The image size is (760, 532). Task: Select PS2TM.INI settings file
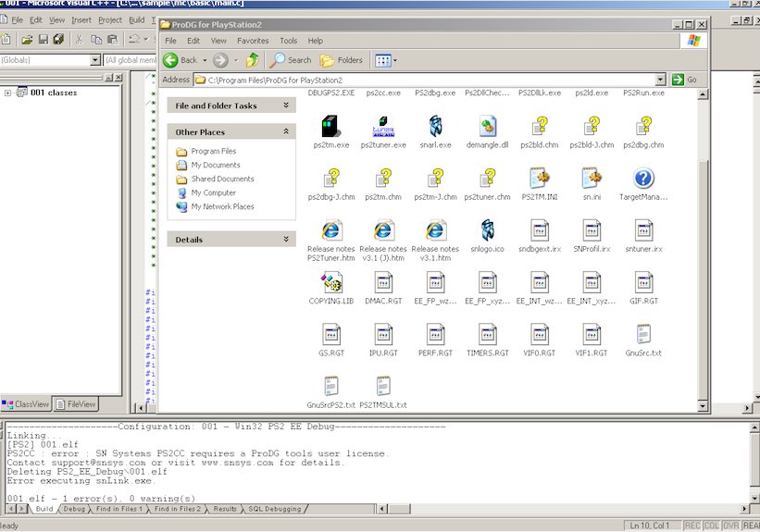[540, 179]
